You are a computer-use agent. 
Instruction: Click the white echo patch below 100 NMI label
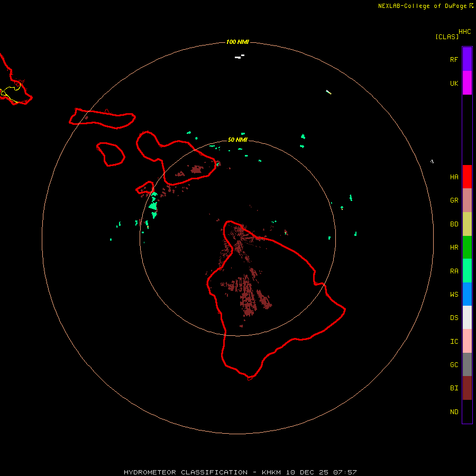tap(240, 57)
